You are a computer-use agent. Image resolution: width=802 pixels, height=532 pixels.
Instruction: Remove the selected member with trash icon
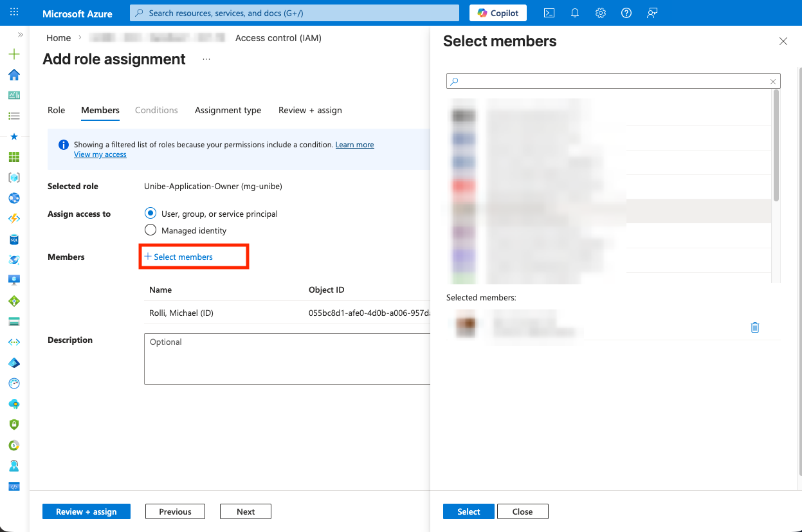(x=755, y=327)
